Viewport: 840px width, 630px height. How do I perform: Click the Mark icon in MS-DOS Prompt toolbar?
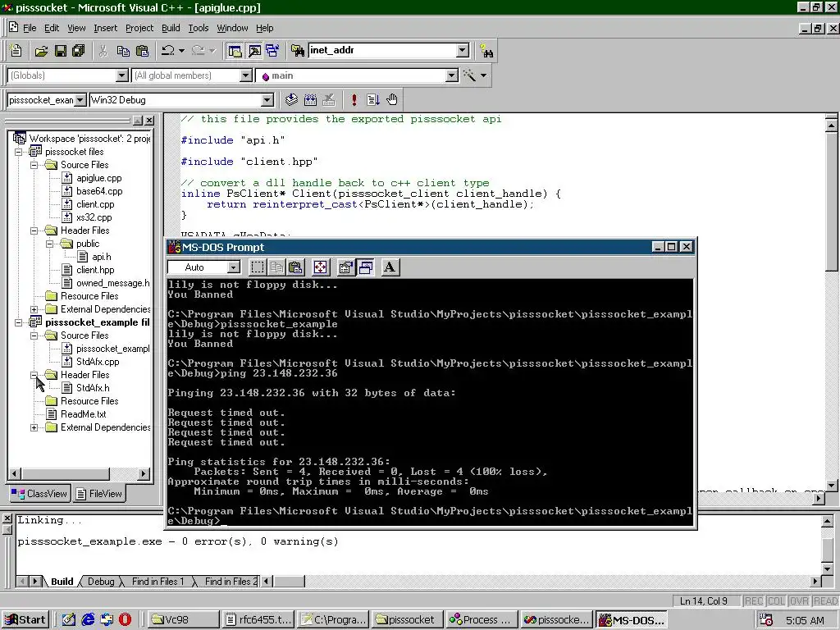tap(258, 267)
